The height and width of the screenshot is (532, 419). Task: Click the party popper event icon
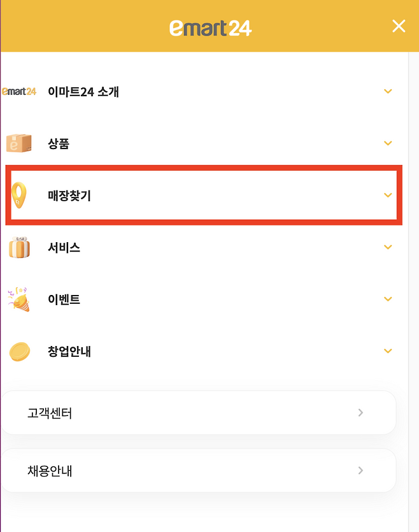pyautogui.click(x=19, y=299)
